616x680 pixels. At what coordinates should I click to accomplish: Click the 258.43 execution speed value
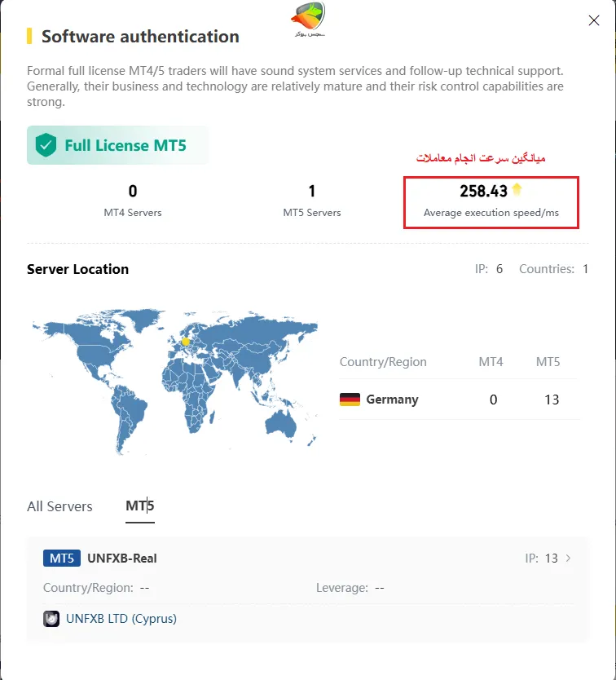point(483,191)
